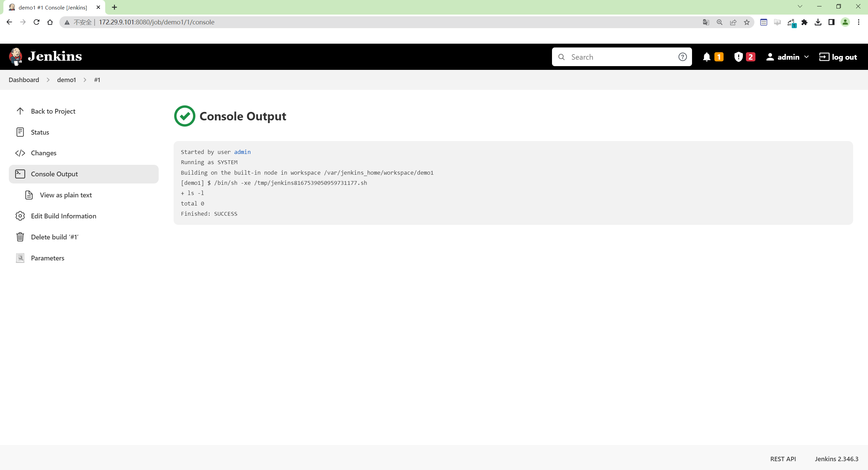Close the demo1 #1 Console tab
This screenshot has height=470, width=868.
98,7
